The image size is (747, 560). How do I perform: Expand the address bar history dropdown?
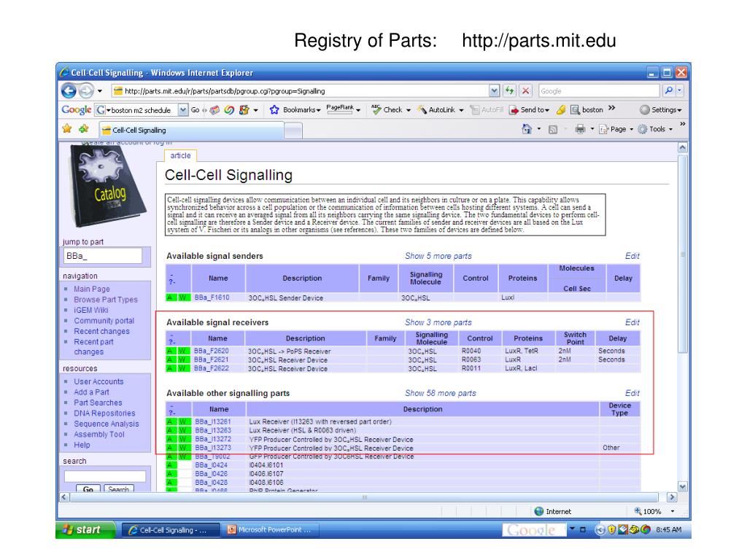pos(494,91)
